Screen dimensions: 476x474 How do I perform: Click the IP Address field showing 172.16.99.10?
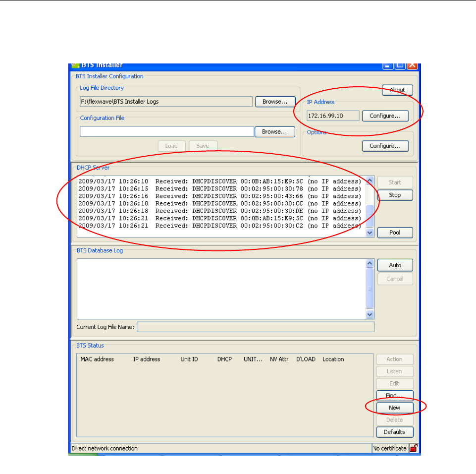click(333, 116)
